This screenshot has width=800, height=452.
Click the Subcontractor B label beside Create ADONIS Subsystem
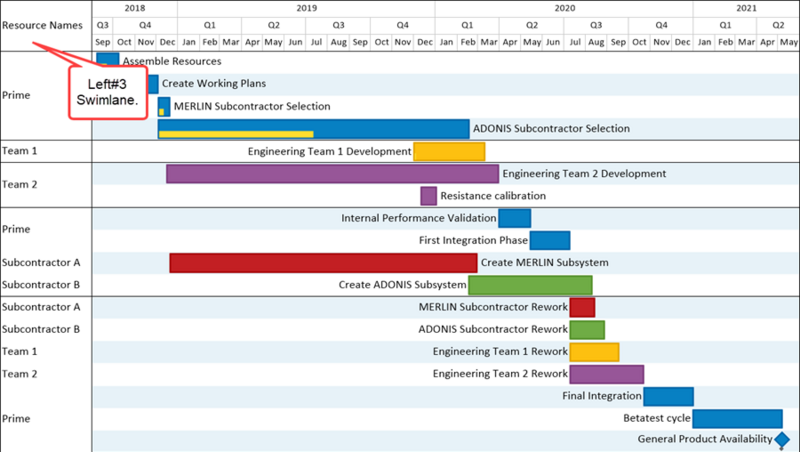(x=41, y=285)
